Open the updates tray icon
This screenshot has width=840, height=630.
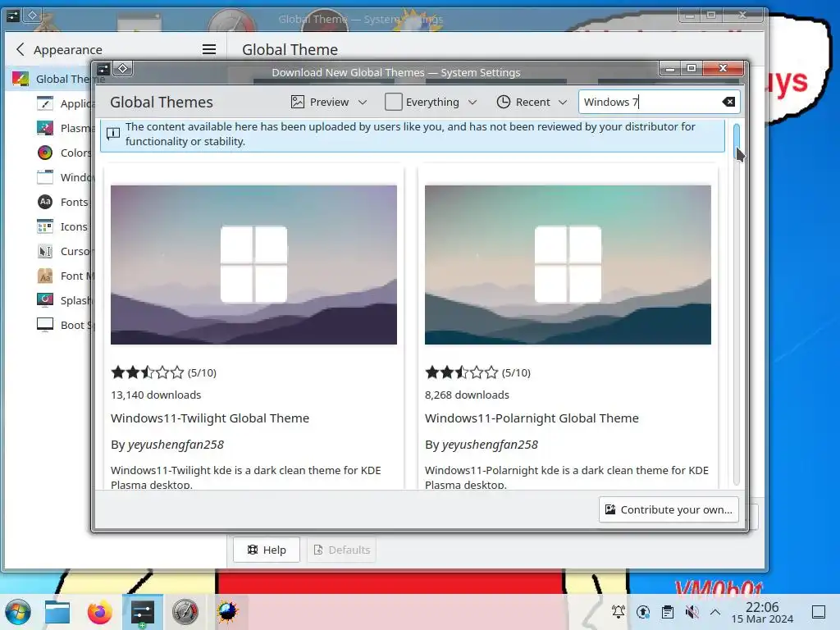tap(643, 612)
